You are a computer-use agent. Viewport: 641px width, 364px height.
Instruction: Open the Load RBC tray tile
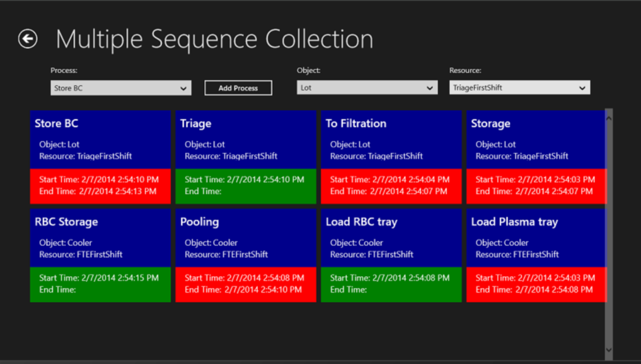point(391,238)
